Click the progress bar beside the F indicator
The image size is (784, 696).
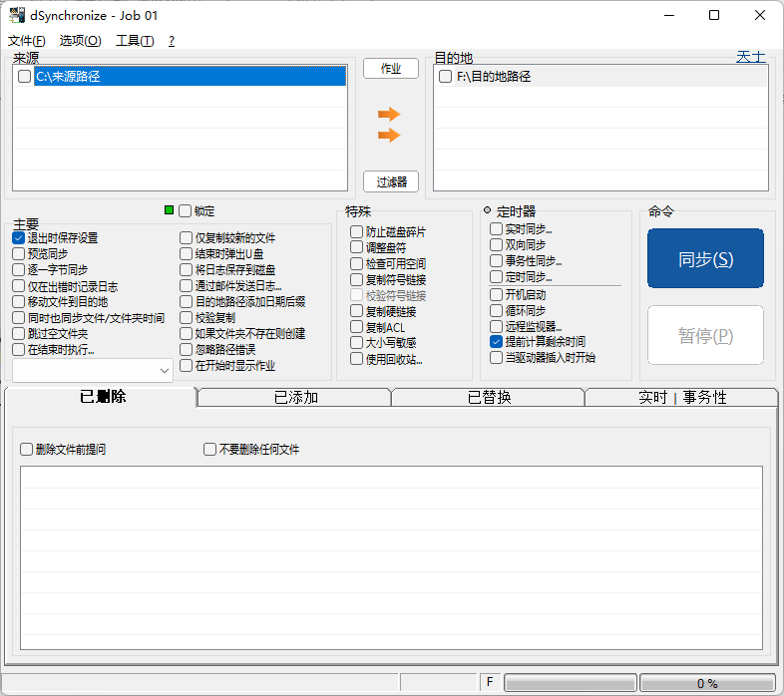click(570, 682)
